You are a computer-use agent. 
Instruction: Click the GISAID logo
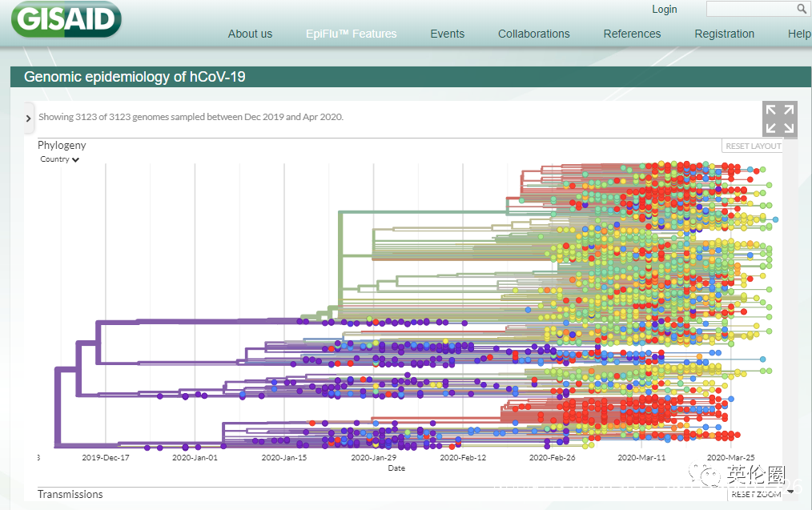coord(66,19)
